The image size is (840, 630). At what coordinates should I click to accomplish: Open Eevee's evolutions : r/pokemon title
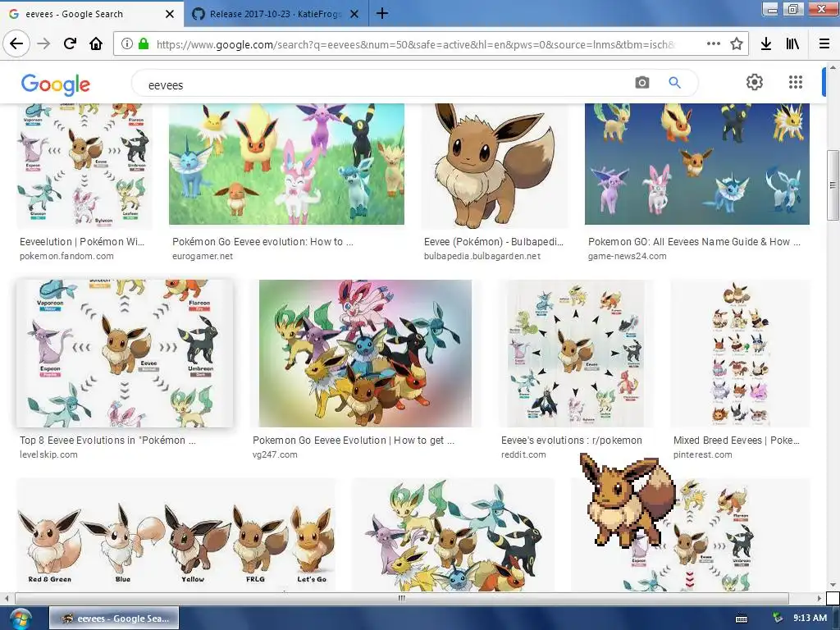coord(572,441)
